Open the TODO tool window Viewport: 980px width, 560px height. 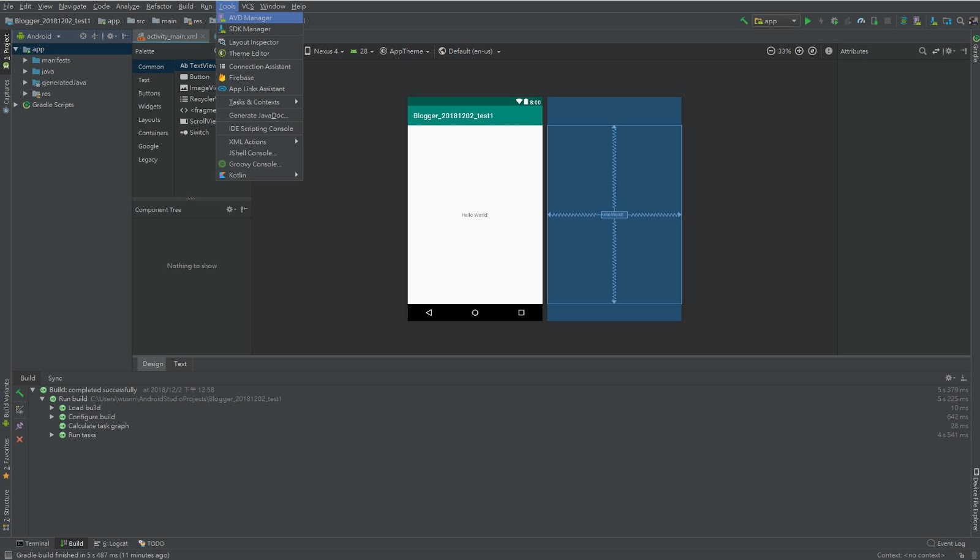[151, 543]
